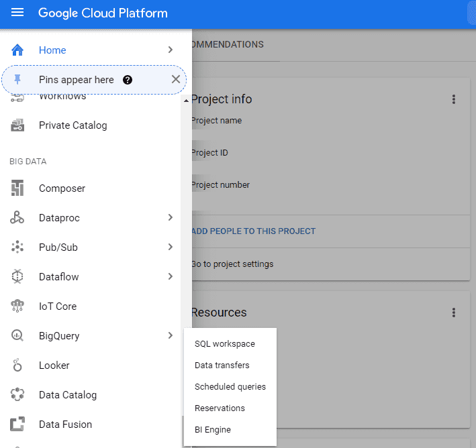Expand the Dataflow submenu chevron
This screenshot has width=476, height=448.
(x=171, y=276)
